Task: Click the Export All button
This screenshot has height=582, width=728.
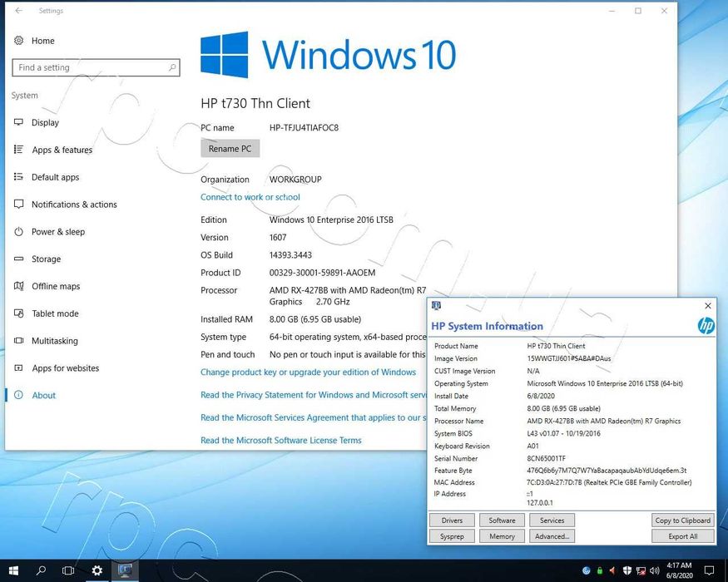Action: (682, 536)
